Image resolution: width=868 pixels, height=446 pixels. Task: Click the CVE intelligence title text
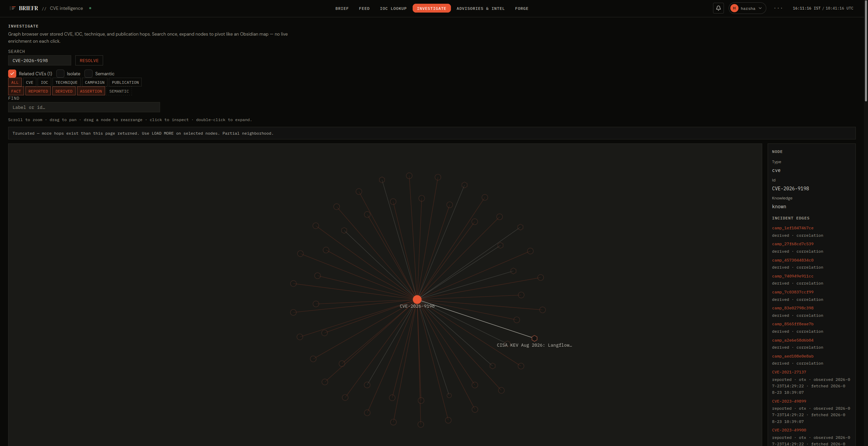[x=66, y=8]
